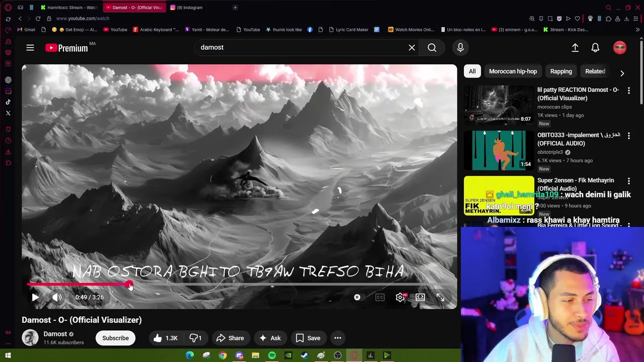The image size is (644, 362).
Task: Clear the search box with the X
Action: (x=412, y=47)
